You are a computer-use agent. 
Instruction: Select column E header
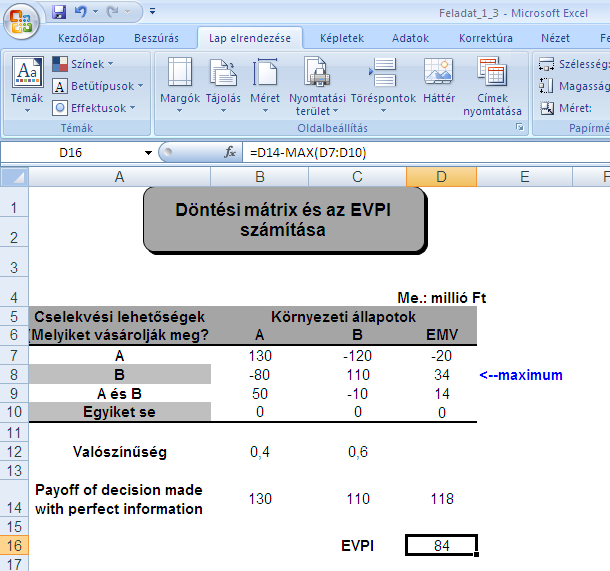point(524,177)
